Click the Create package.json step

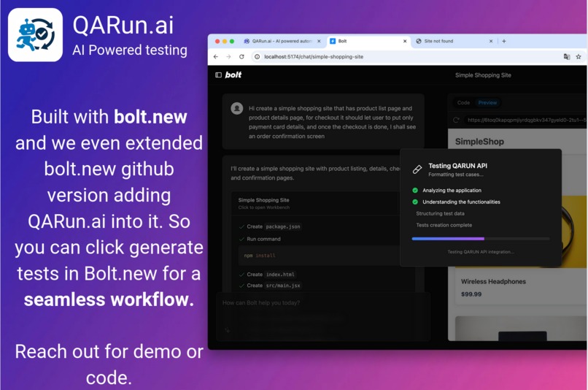tap(270, 226)
